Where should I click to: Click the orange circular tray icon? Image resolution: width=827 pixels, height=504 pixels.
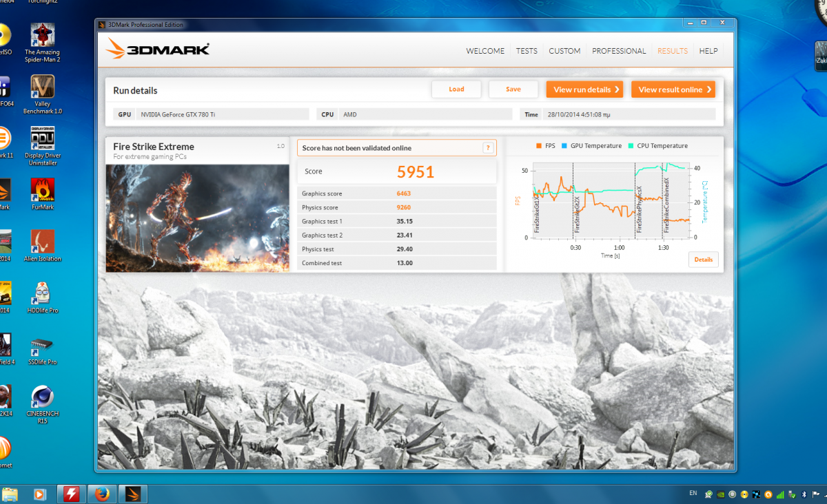click(768, 494)
